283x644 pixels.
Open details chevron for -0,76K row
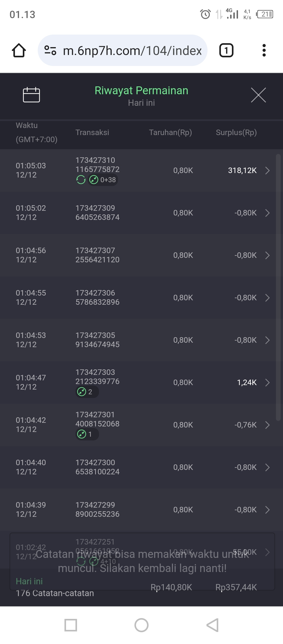pyautogui.click(x=267, y=425)
